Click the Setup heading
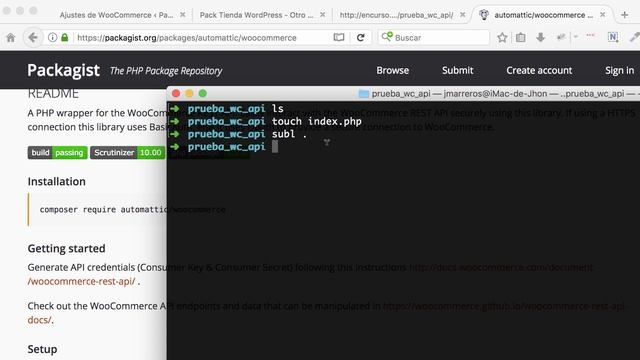Screen dimensions: 640x360 tap(42, 349)
